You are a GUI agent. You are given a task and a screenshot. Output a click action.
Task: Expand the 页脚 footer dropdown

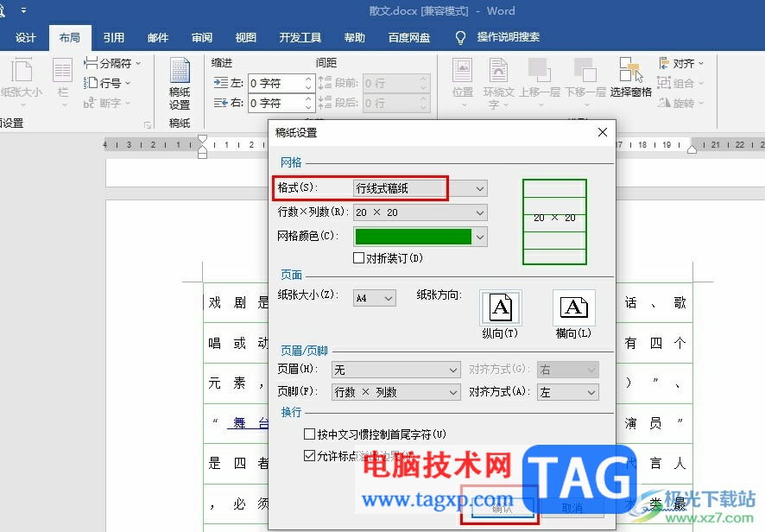coord(453,392)
